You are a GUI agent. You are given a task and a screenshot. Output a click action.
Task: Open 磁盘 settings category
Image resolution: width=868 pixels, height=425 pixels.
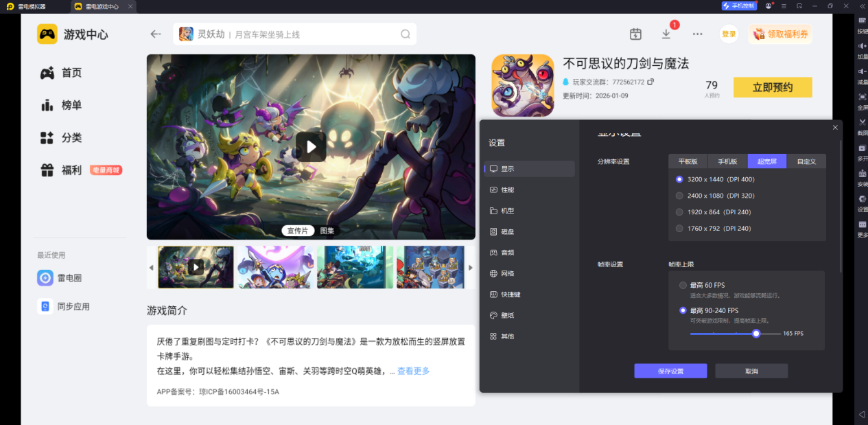[530, 231]
